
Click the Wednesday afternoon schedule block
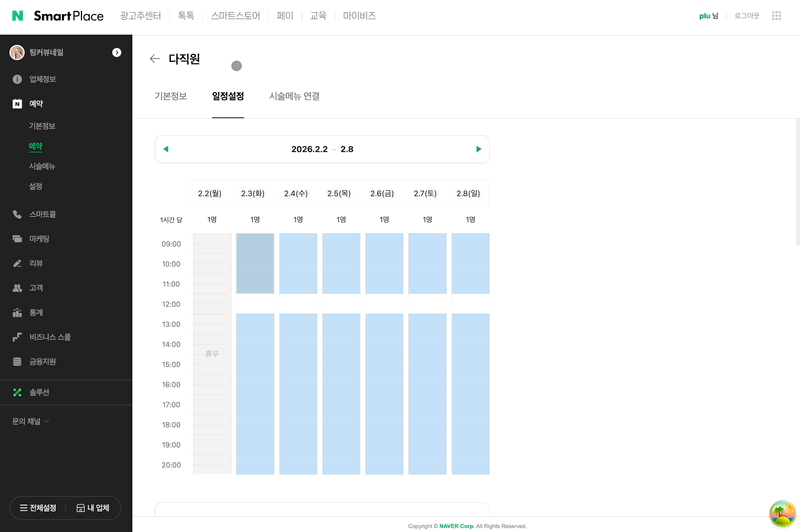pos(298,394)
